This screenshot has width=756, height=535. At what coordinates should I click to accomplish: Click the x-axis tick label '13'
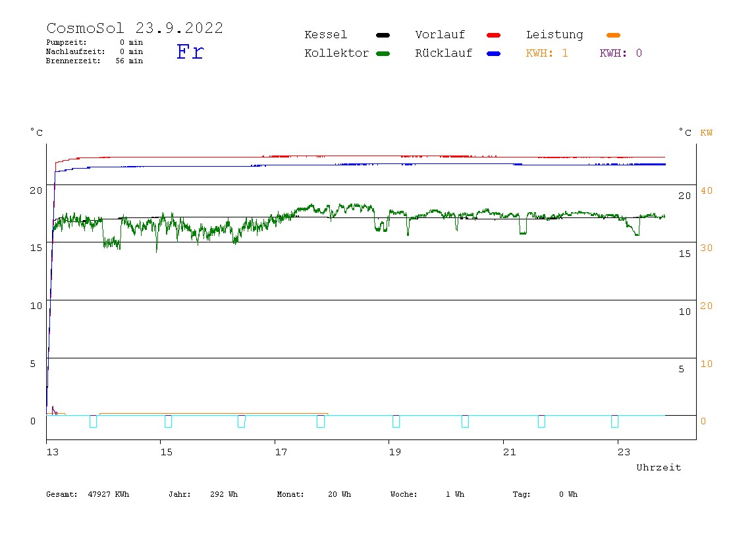pyautogui.click(x=53, y=452)
